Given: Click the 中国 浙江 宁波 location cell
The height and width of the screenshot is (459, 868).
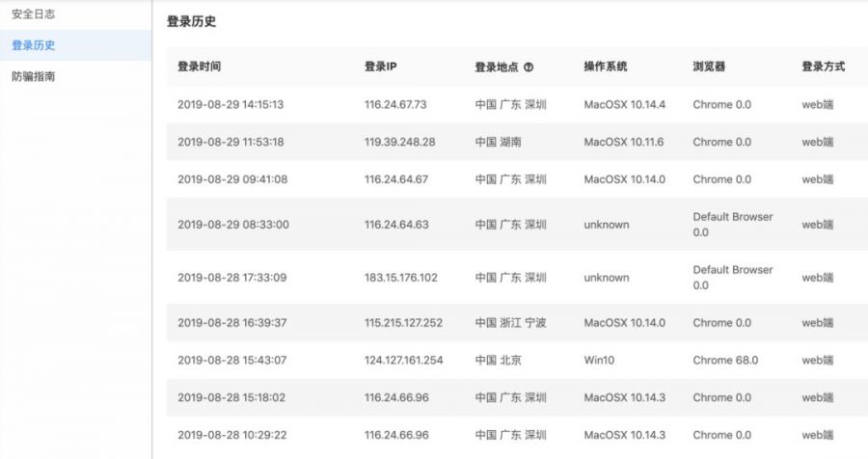Looking at the screenshot, I should click(x=510, y=323).
